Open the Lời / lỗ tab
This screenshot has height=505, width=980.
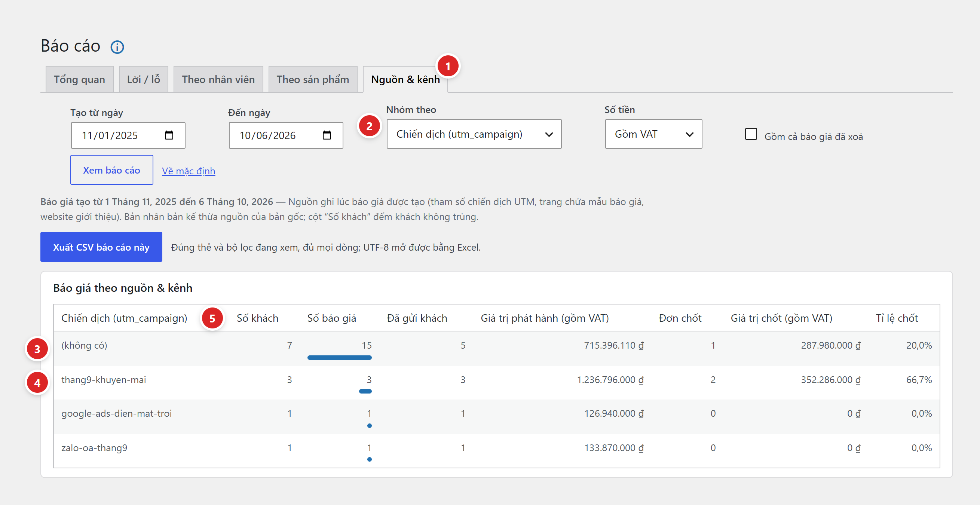click(x=143, y=79)
